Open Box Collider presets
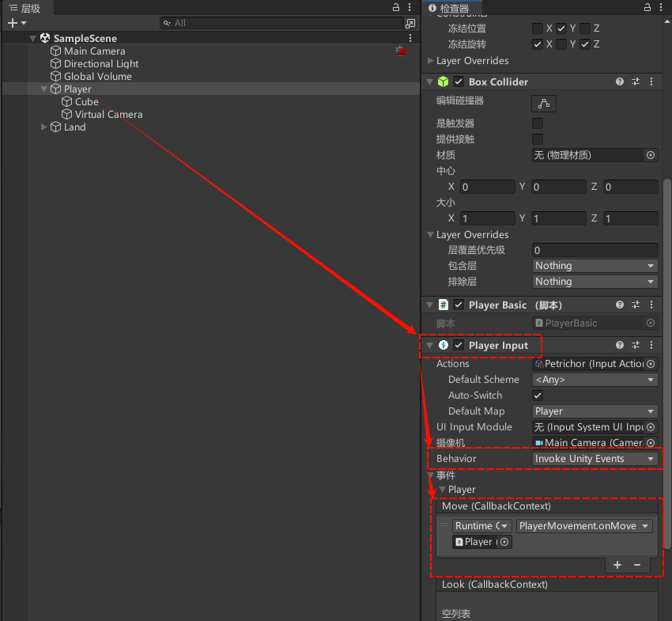Screen dimensions: 672x621 pos(636,81)
